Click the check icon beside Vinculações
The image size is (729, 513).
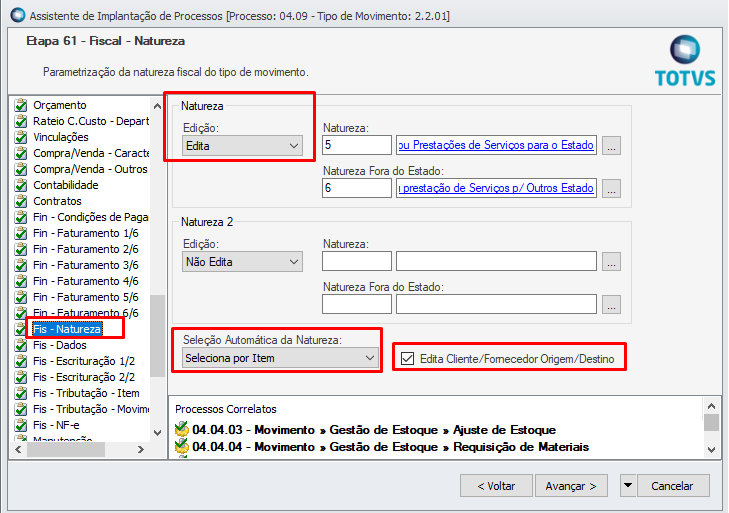pyautogui.click(x=20, y=137)
